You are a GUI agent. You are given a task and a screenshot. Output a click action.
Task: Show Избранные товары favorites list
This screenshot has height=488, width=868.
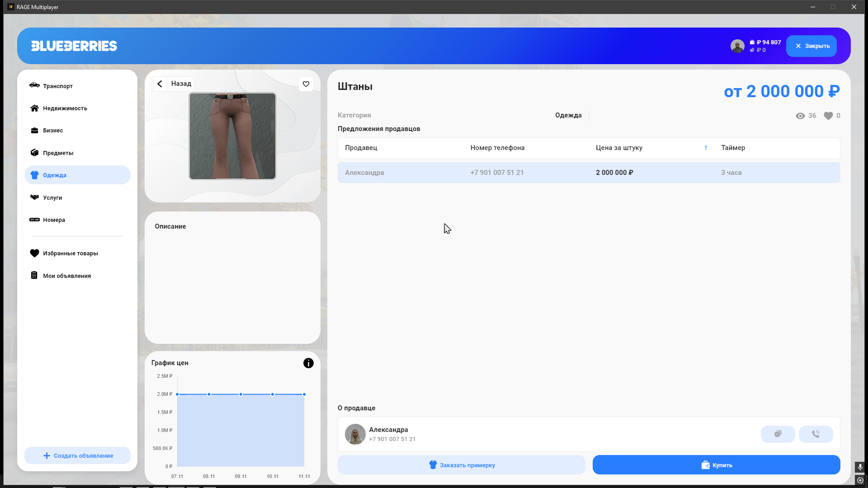[x=70, y=253]
